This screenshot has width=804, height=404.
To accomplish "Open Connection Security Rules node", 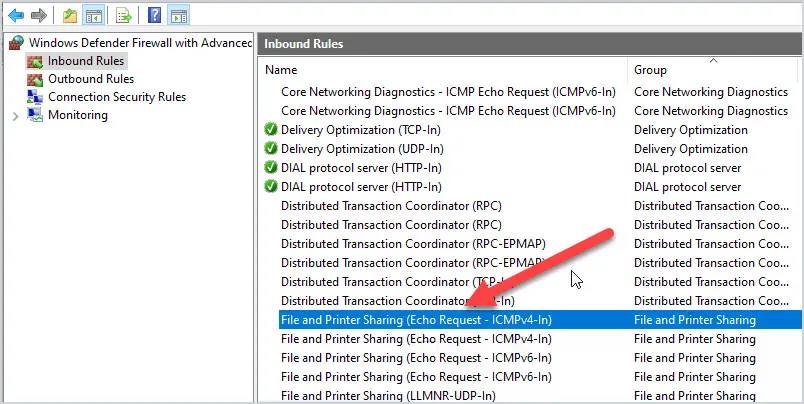I will (117, 97).
